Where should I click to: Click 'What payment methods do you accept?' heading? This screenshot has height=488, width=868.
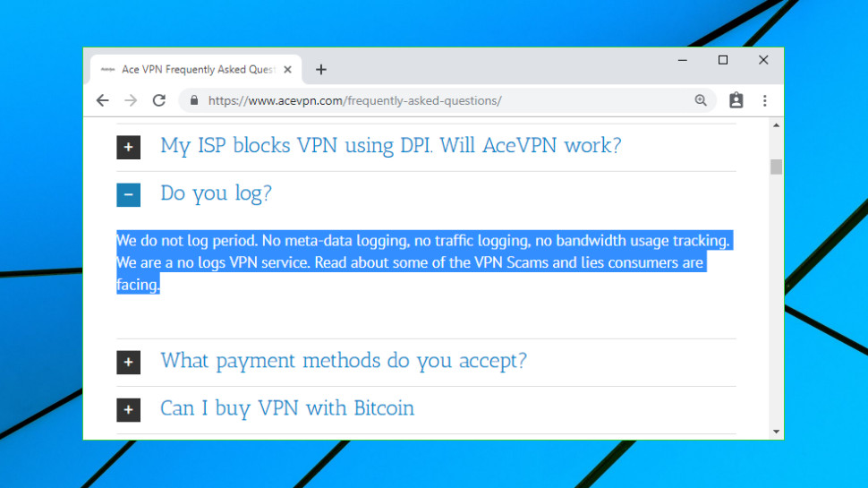pyautogui.click(x=344, y=361)
